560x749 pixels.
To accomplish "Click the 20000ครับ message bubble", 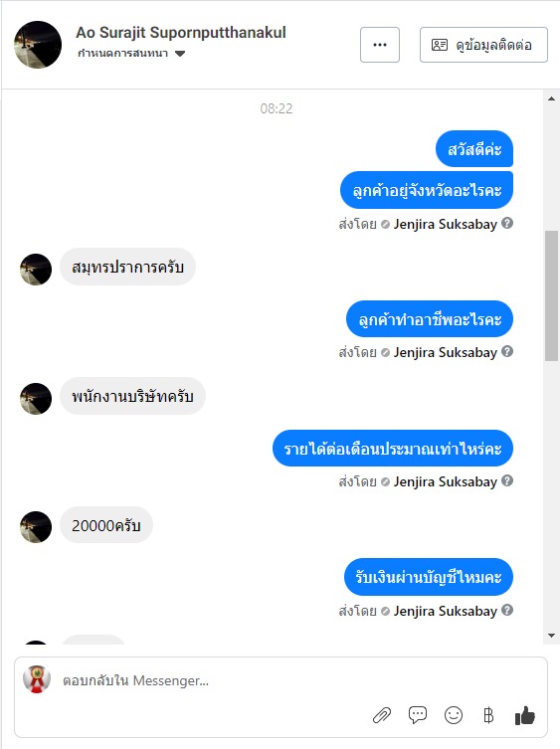I will [106, 525].
